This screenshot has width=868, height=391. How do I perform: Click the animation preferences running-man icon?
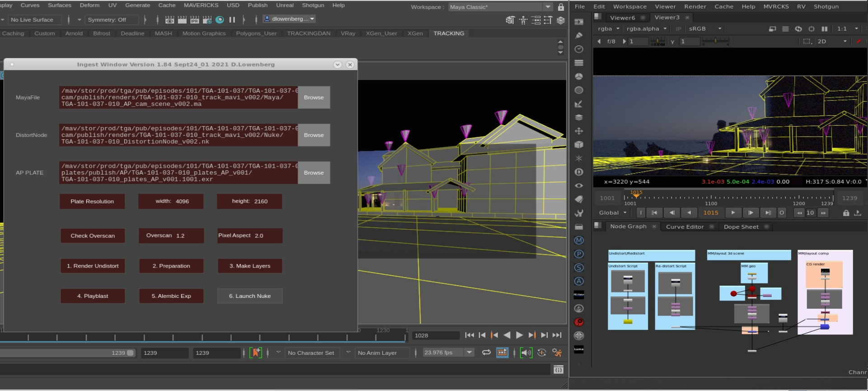coord(557,353)
